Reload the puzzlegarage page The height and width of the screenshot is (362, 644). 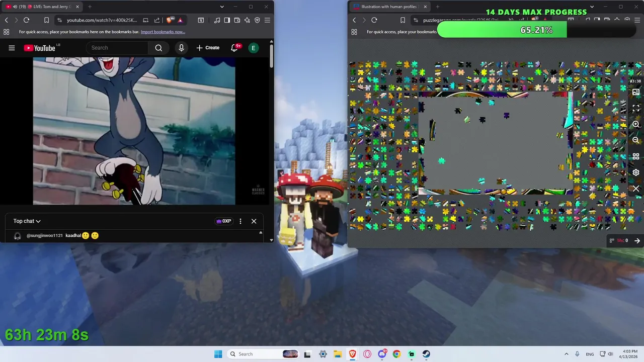tap(374, 20)
